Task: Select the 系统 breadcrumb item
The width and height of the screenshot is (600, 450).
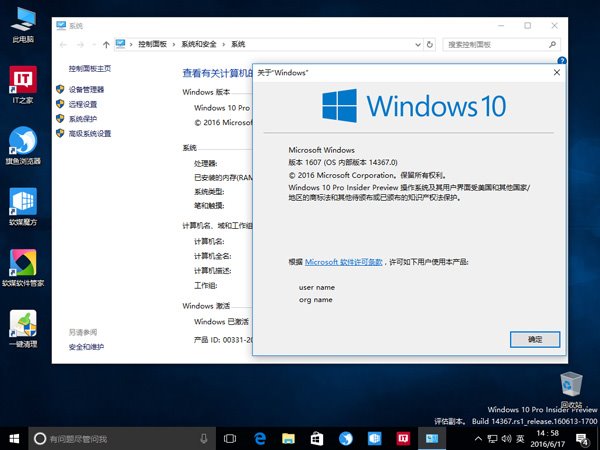Action: pyautogui.click(x=238, y=44)
